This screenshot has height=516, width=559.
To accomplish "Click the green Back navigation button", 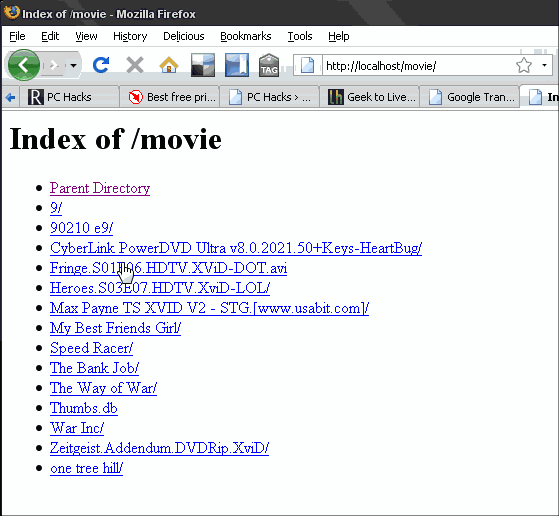I will pyautogui.click(x=24, y=65).
